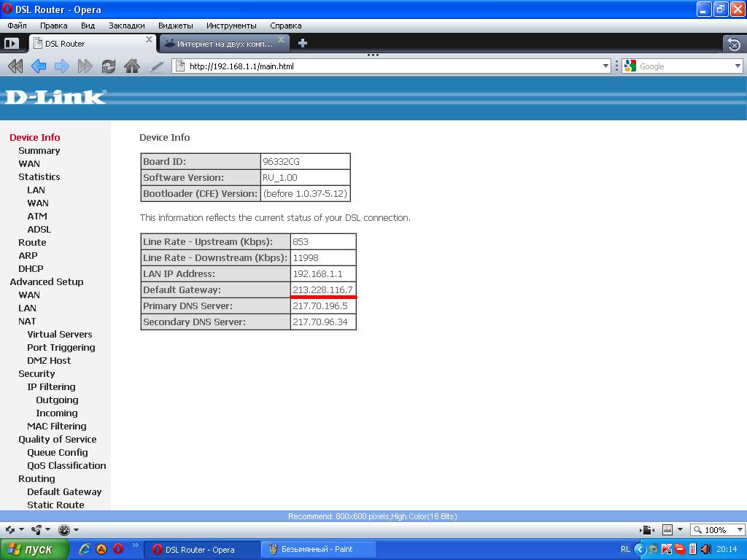Launch Internet Explorer from quick launch
The width and height of the screenshot is (747, 560).
click(85, 549)
